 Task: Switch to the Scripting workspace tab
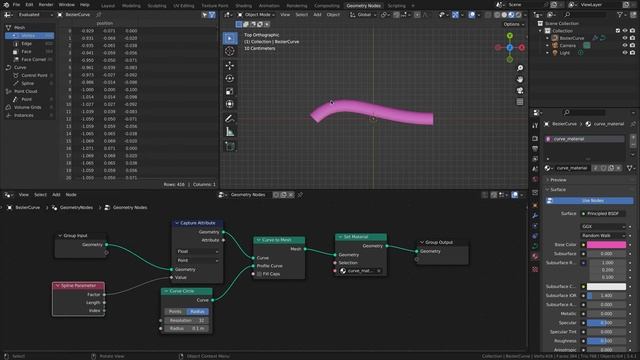coord(396,6)
